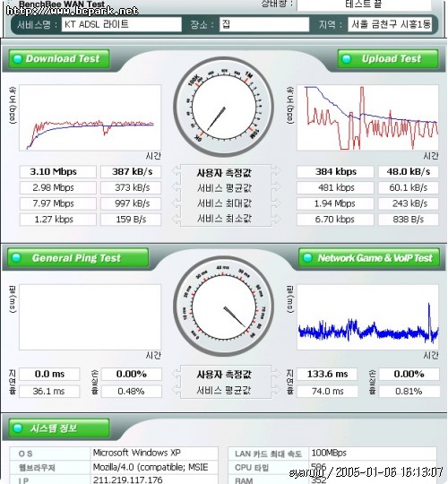The image size is (448, 484).
Task: Select the 2.98 Mbps service average
Action: tap(58, 187)
